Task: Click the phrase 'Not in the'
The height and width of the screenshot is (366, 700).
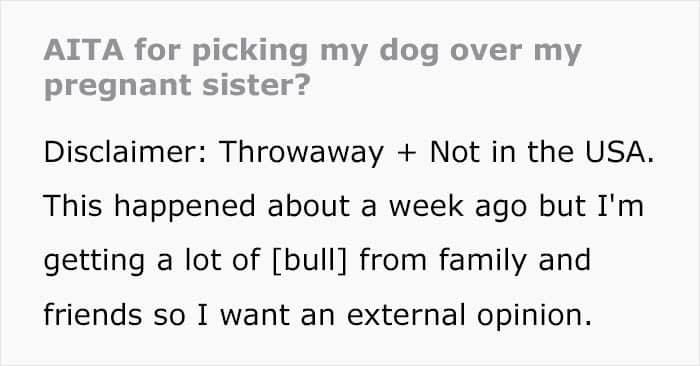Action: (x=501, y=152)
